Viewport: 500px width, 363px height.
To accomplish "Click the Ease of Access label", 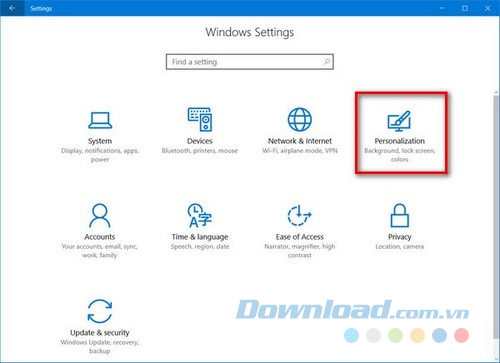I will point(300,237).
